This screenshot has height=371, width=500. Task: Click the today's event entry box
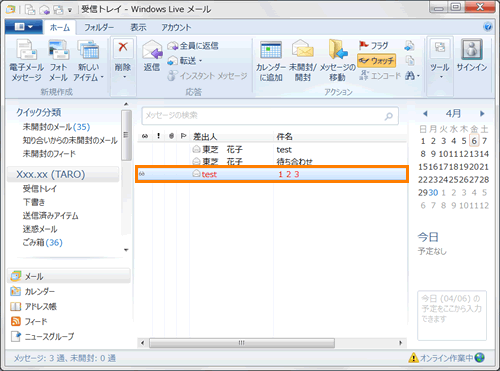click(452, 315)
